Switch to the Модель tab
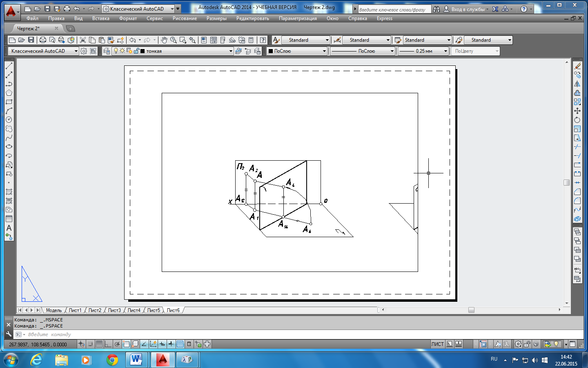The height and width of the screenshot is (368, 588). [54, 310]
